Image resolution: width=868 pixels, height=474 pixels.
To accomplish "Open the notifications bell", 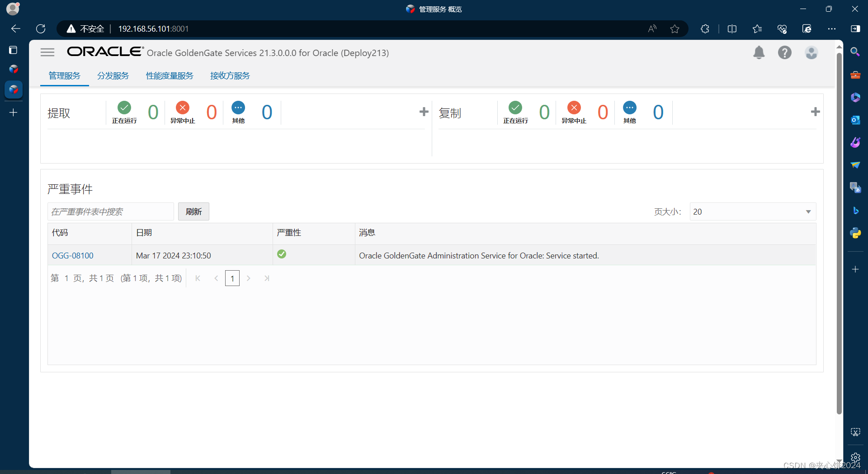I will point(759,53).
